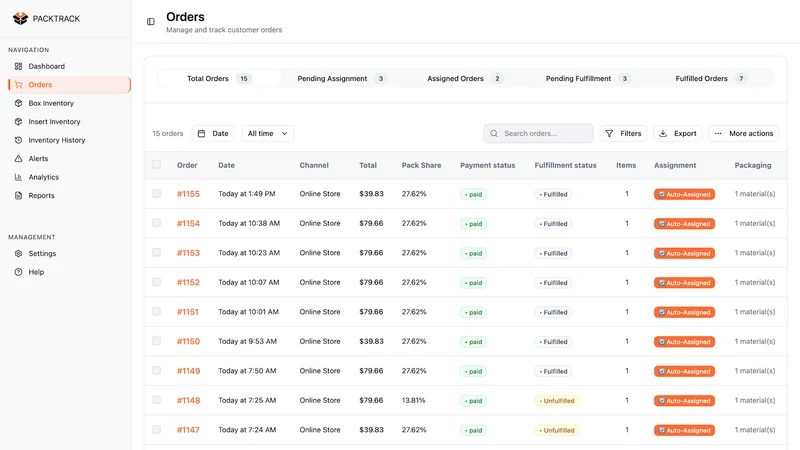Click the PackTrack box logo icon
Viewport: 800px width, 450px height.
point(20,18)
